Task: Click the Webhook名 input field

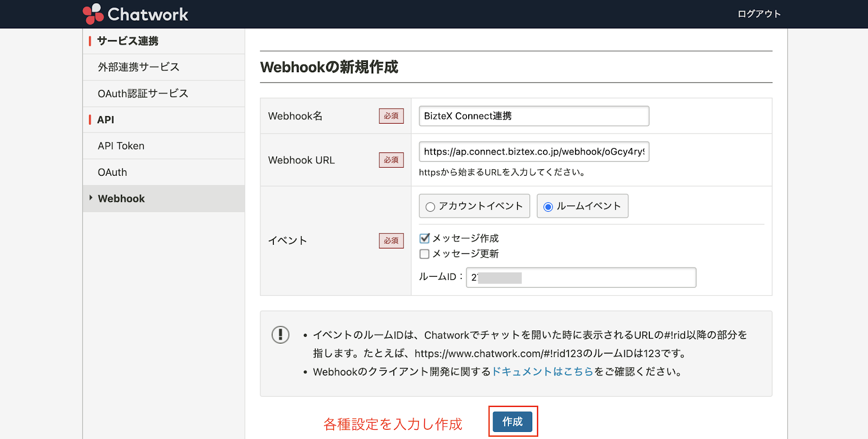Action: 534,116
